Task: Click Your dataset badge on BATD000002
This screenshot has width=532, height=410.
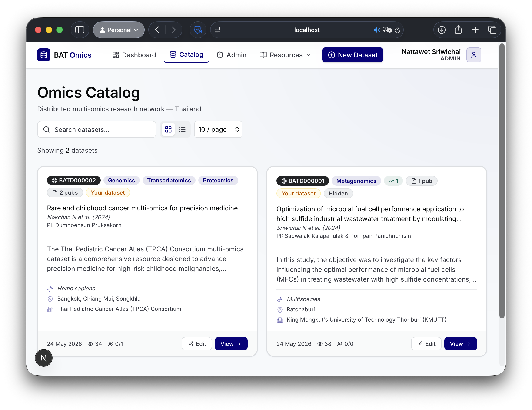Action: click(x=108, y=193)
